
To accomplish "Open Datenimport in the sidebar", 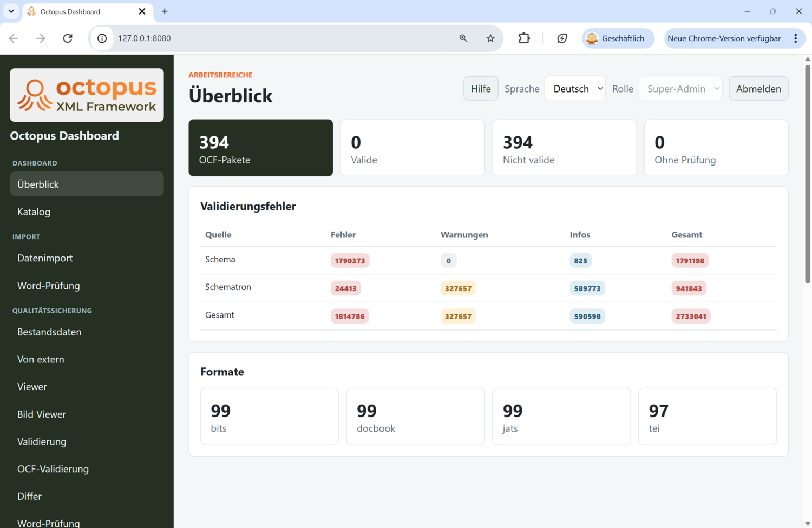I will tap(87, 258).
